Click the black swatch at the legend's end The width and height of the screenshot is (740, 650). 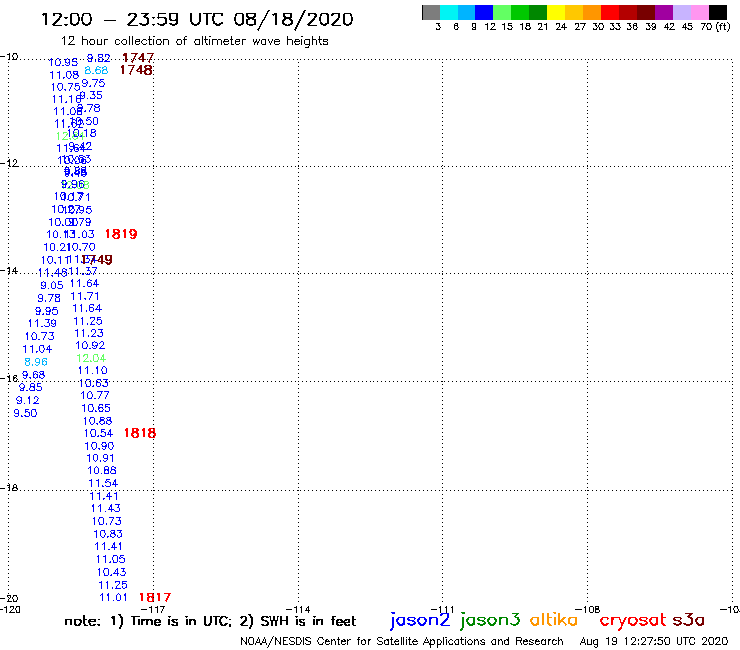point(718,12)
